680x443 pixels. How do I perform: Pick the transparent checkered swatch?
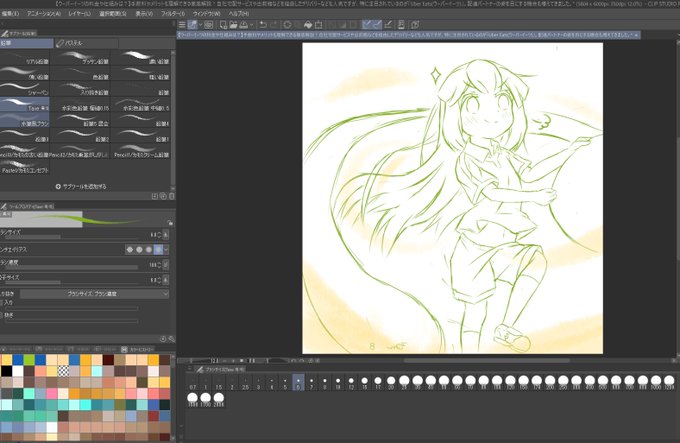tap(63, 371)
